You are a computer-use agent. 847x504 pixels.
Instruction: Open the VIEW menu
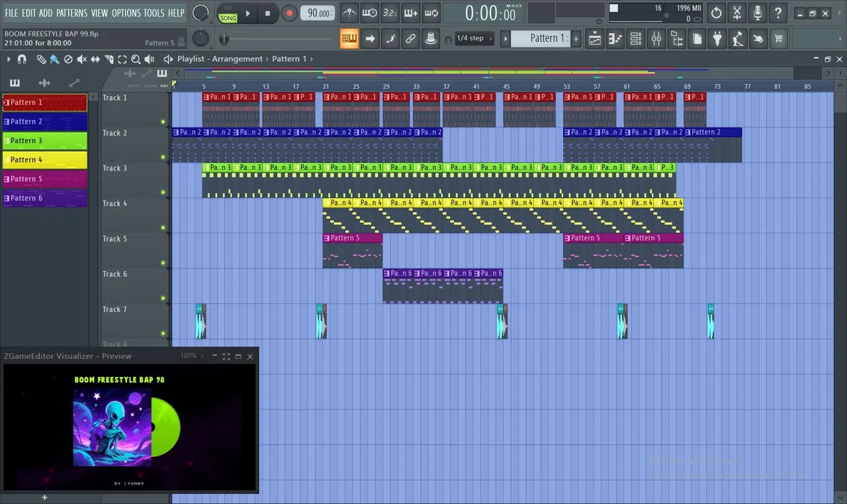[99, 13]
